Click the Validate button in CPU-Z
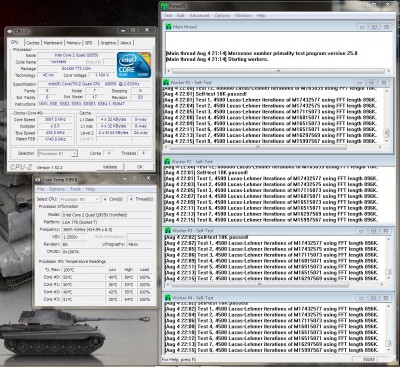 pyautogui.click(x=110, y=167)
